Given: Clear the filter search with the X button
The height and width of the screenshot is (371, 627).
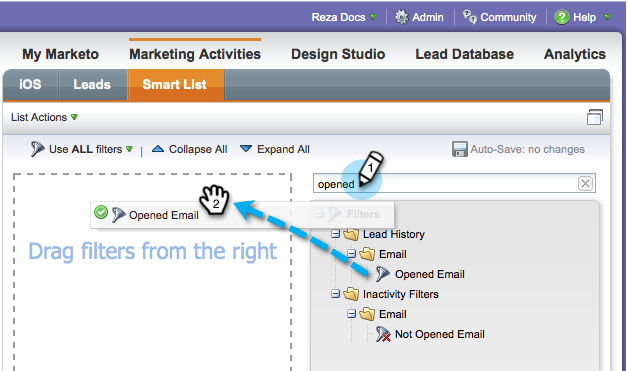Looking at the screenshot, I should tap(585, 184).
